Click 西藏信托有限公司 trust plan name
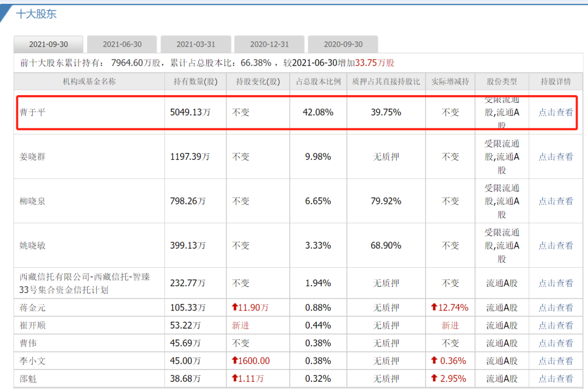 click(x=85, y=283)
